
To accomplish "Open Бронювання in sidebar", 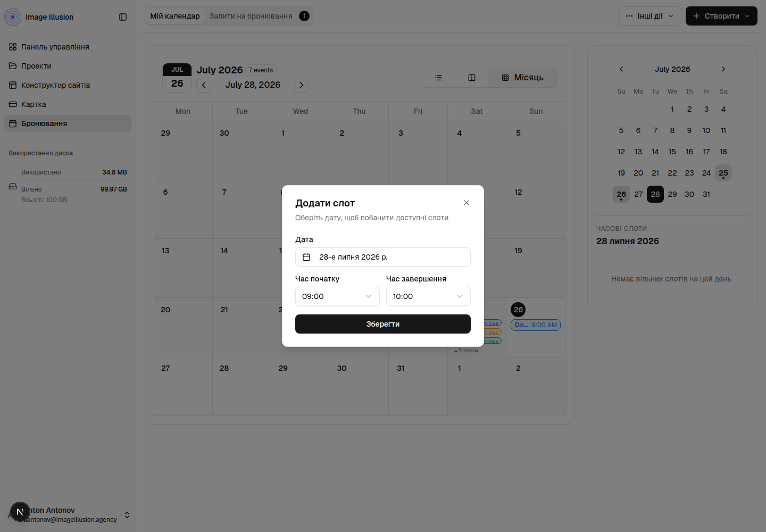I will [x=68, y=123].
